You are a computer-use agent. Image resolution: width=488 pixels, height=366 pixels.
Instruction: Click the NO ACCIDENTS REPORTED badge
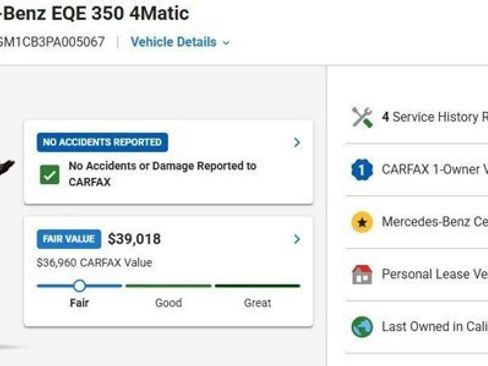coord(102,142)
